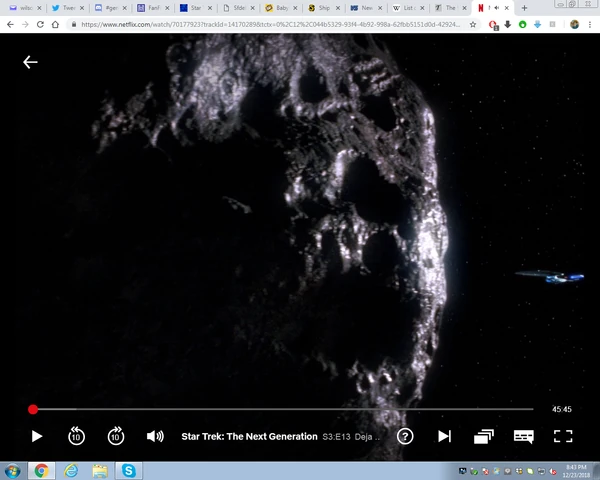Play the Star Trek episode
Image resolution: width=600 pixels, height=480 pixels.
click(x=37, y=436)
